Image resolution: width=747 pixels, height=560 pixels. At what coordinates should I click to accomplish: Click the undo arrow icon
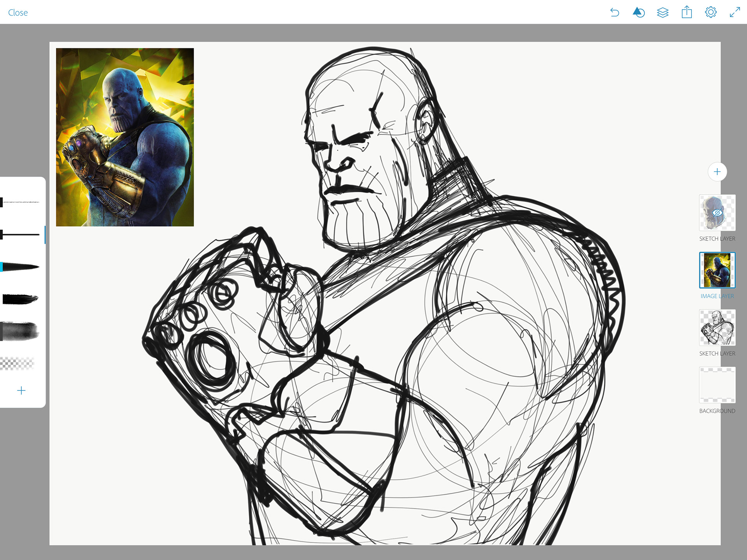point(614,12)
